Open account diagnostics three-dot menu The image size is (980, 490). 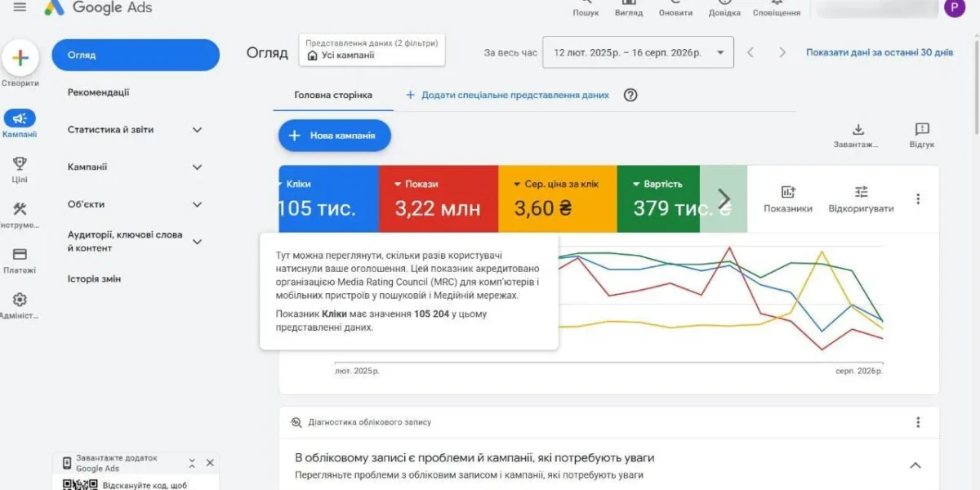pyautogui.click(x=918, y=422)
